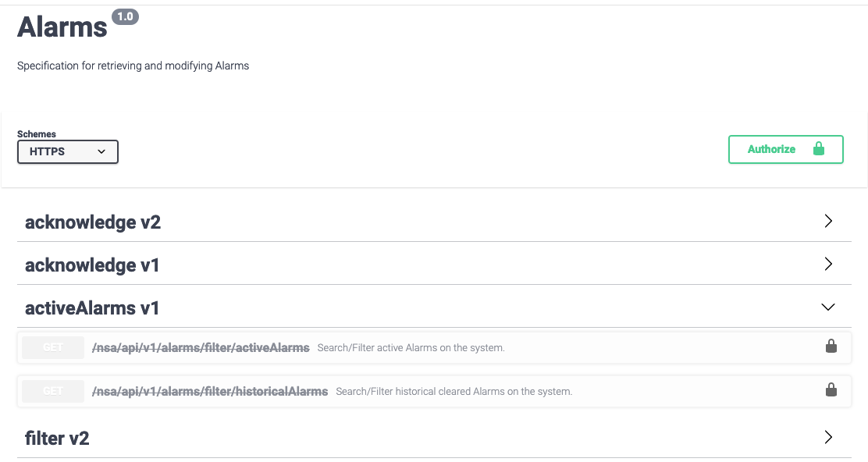Click the activeAlarms v1 section heading

[x=92, y=308]
